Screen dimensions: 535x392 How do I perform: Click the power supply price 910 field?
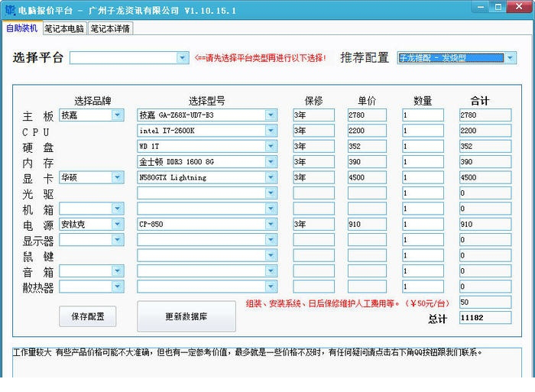point(367,224)
